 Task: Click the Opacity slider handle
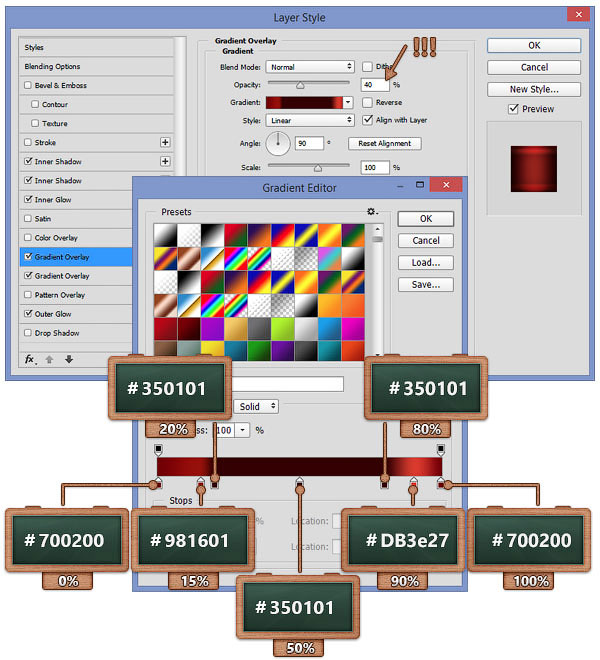pos(300,85)
